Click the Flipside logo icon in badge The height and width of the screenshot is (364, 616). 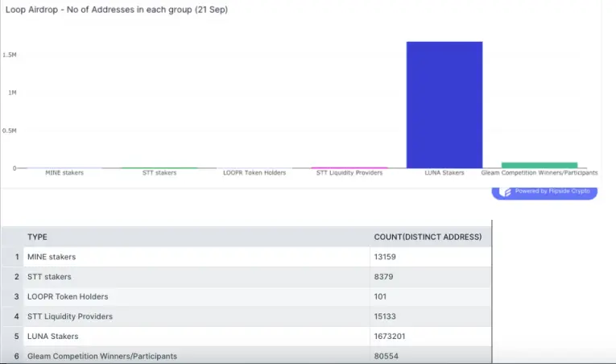click(x=505, y=192)
